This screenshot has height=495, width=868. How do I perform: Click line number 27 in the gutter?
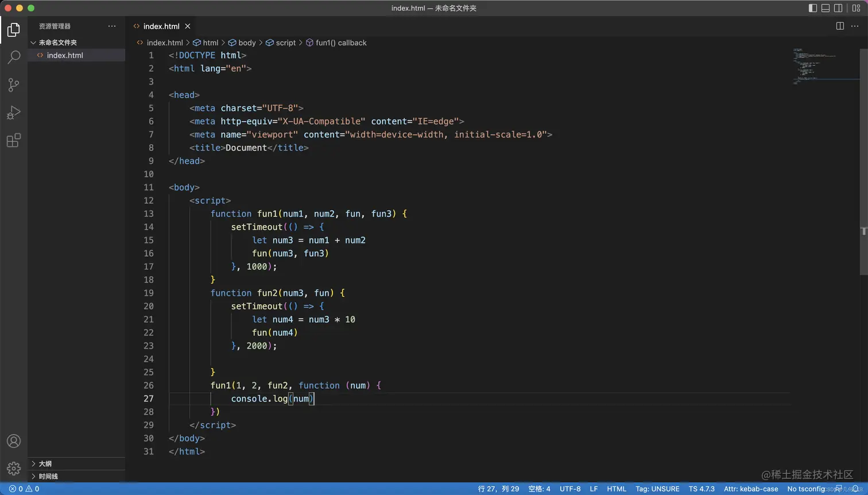pos(149,399)
